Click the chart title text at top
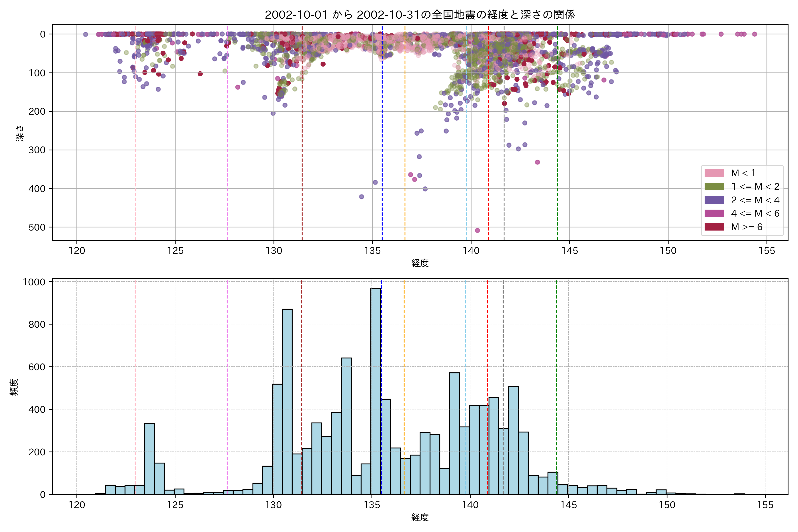The height and width of the screenshot is (532, 798). [x=420, y=15]
